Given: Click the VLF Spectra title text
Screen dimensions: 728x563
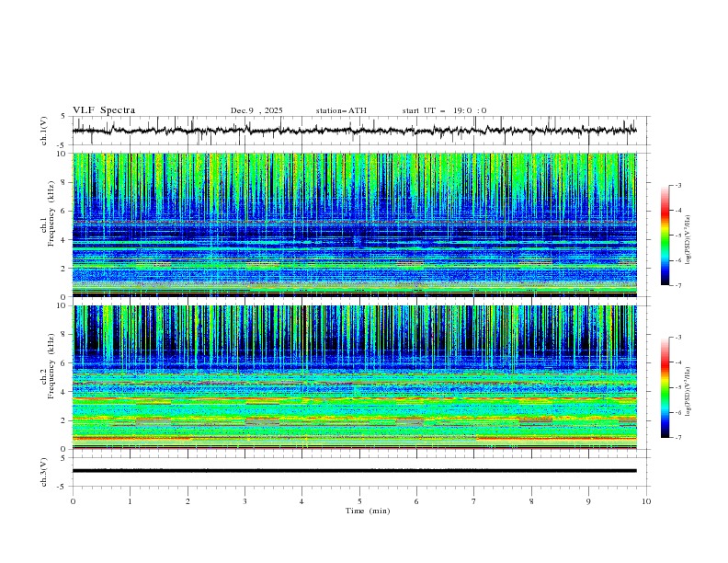Looking at the screenshot, I should [104, 110].
